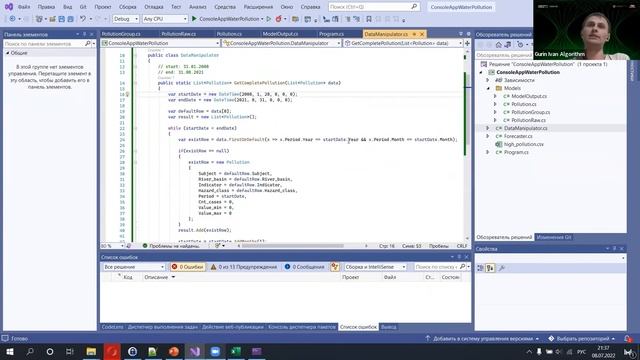Select PollutionRaw.cs in Solution Explorer
This screenshot has width=640, height=360.
(x=528, y=120)
